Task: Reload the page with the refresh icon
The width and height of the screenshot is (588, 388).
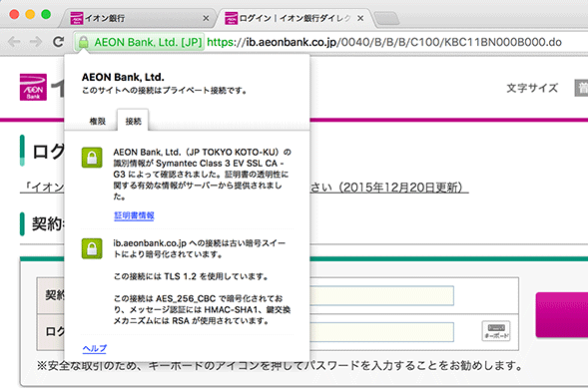Action: coord(58,41)
